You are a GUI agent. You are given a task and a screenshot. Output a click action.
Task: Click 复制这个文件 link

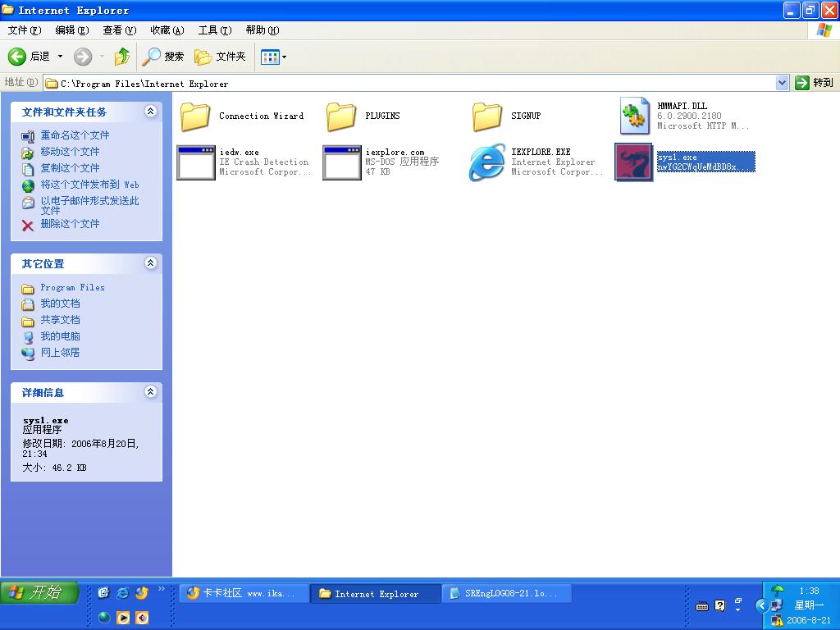click(x=71, y=168)
